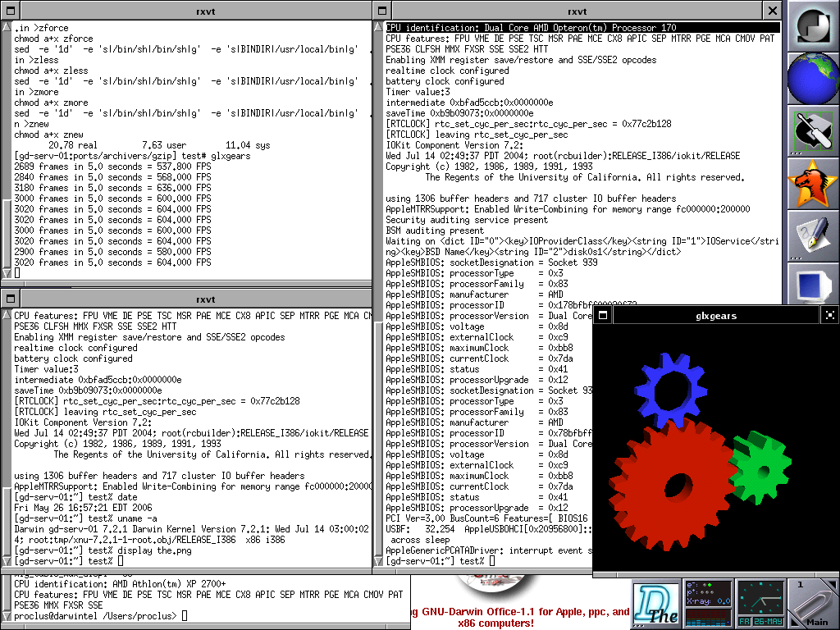840x630 pixels.
Task: Click the 'BSM auditing present' line
Action: [x=435, y=231]
